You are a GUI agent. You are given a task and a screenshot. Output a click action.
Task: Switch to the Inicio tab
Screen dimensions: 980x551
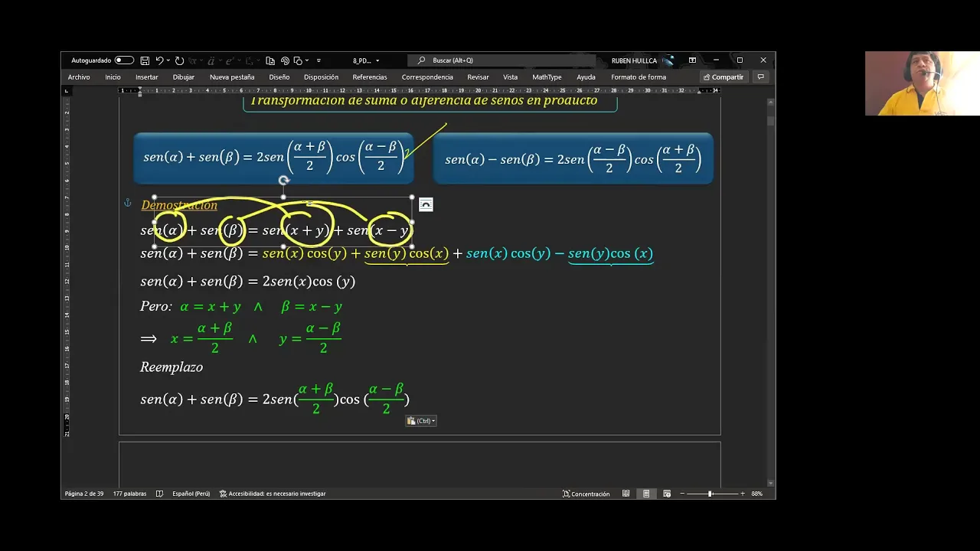pyautogui.click(x=113, y=77)
